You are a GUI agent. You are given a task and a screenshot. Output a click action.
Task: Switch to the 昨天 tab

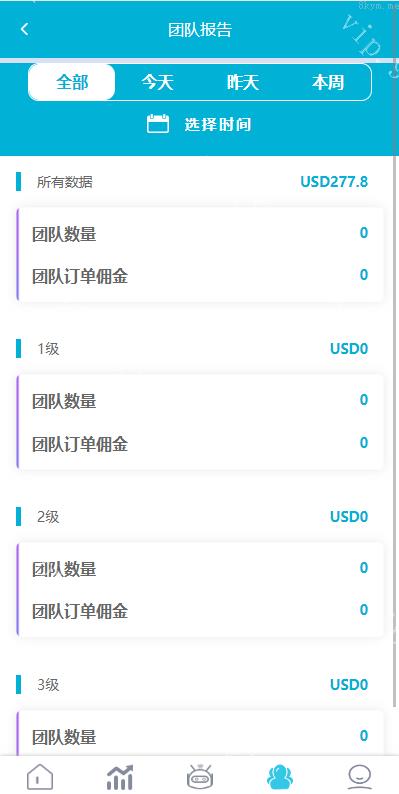(x=243, y=82)
